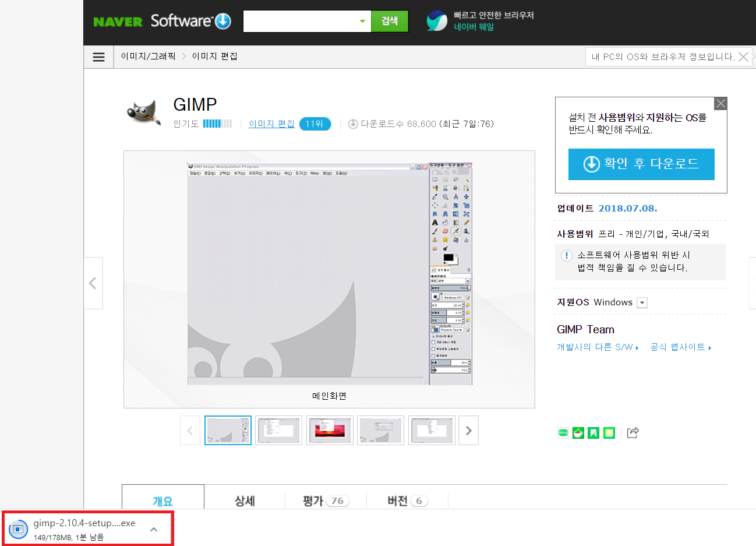
Task: Select the fourth screenshot thumbnail
Action: pyautogui.click(x=380, y=431)
